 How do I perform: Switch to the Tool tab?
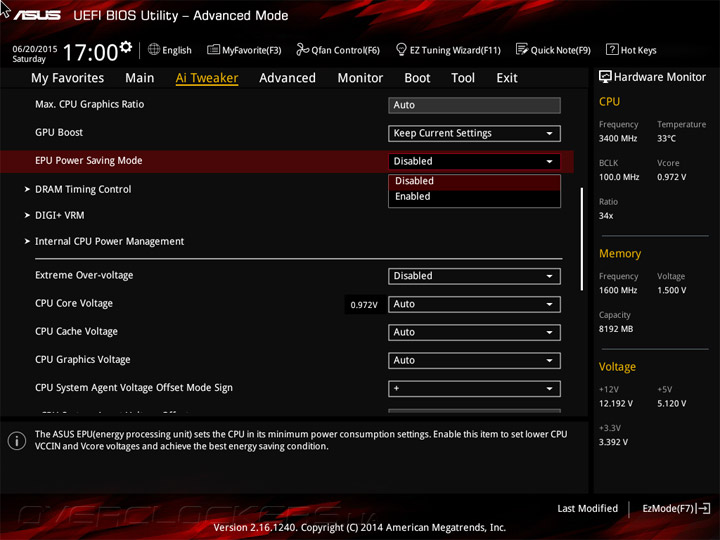pyautogui.click(x=463, y=78)
